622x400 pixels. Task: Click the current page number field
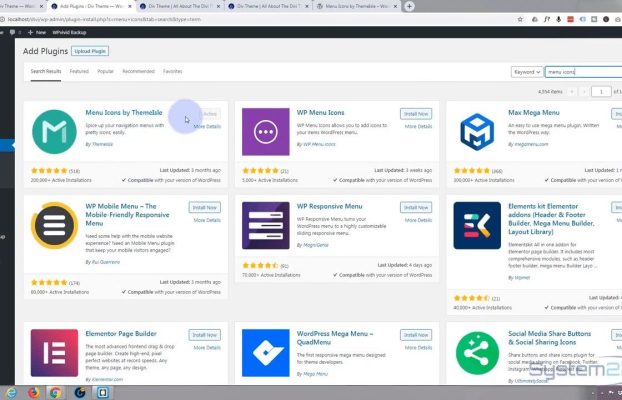click(601, 92)
